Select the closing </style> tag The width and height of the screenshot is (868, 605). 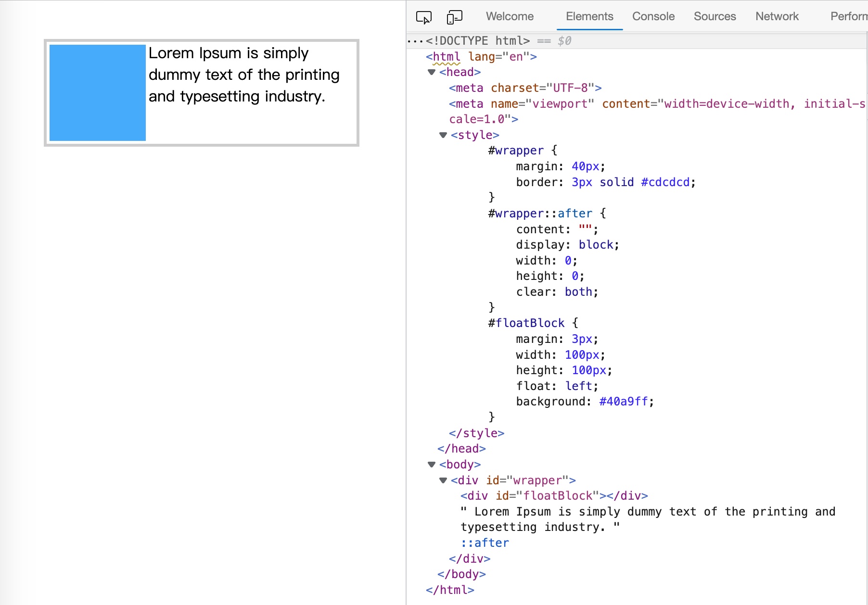[x=476, y=433]
